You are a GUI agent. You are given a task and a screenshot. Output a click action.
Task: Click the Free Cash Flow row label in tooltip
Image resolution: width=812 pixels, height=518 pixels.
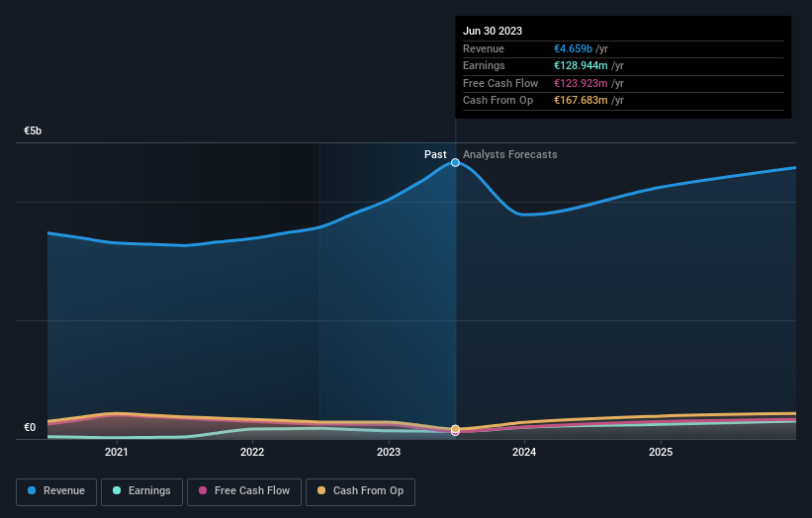click(500, 83)
